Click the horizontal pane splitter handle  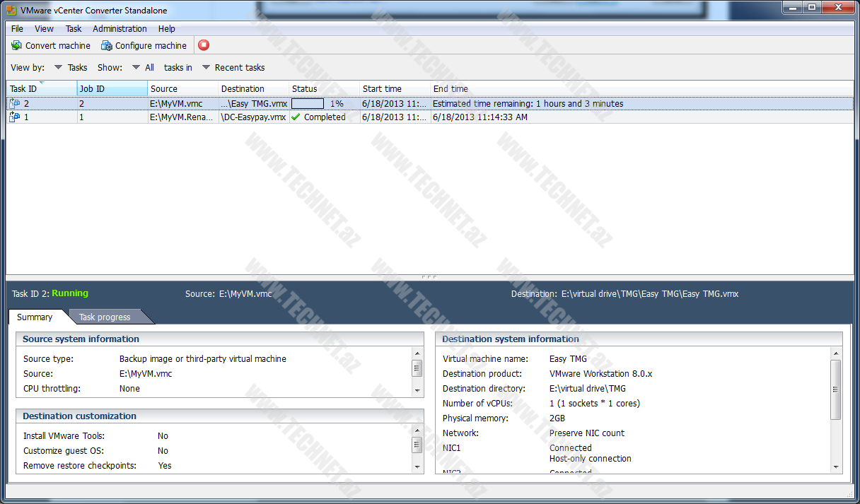[x=429, y=277]
